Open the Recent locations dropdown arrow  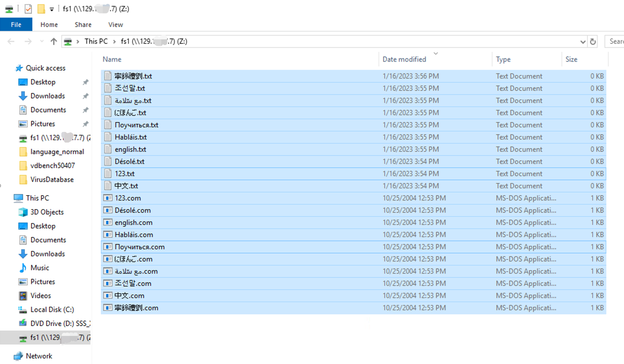pos(42,42)
